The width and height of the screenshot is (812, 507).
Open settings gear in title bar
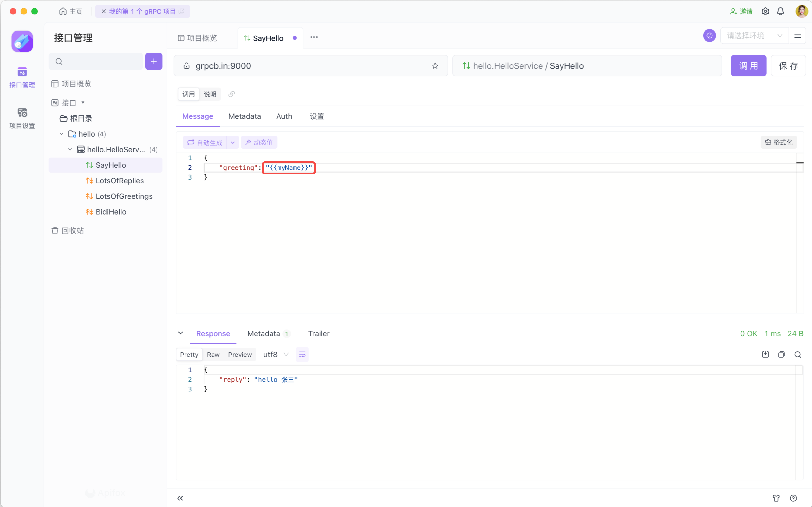[x=765, y=11]
